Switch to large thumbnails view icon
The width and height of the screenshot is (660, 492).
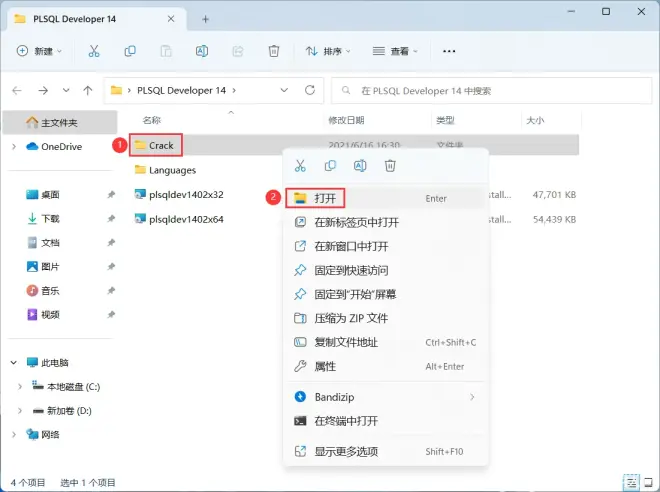pyautogui.click(x=649, y=482)
